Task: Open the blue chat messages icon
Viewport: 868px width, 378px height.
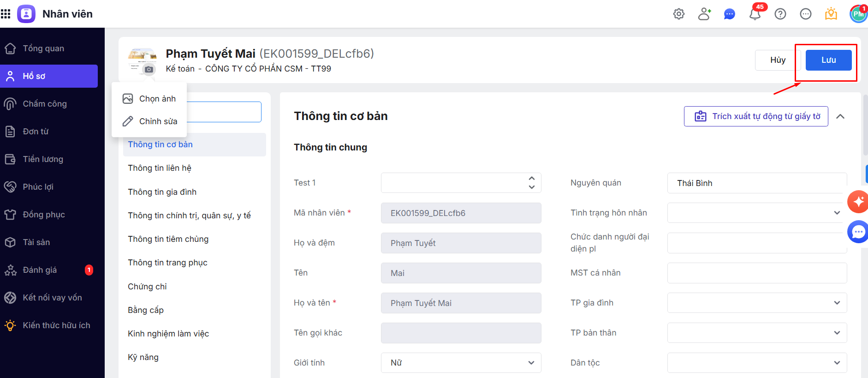Action: 730,14
